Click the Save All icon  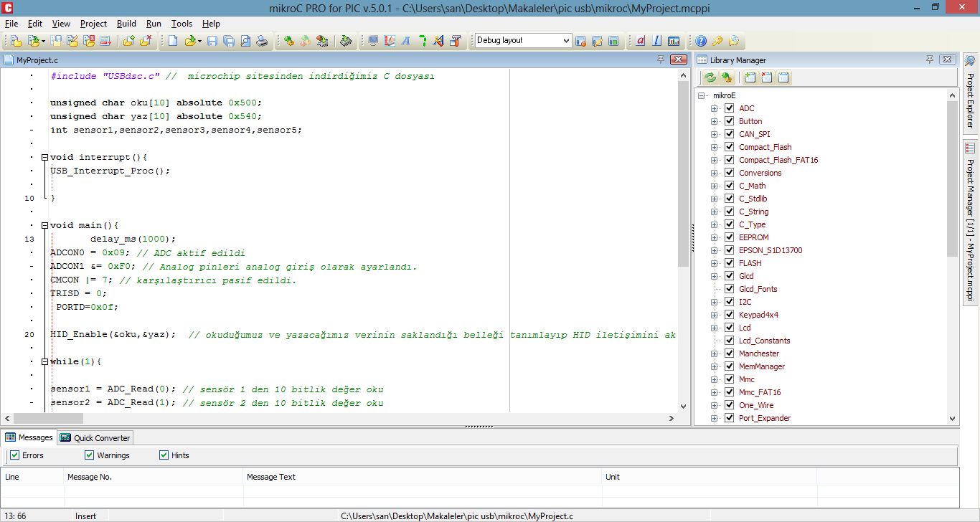[228, 41]
